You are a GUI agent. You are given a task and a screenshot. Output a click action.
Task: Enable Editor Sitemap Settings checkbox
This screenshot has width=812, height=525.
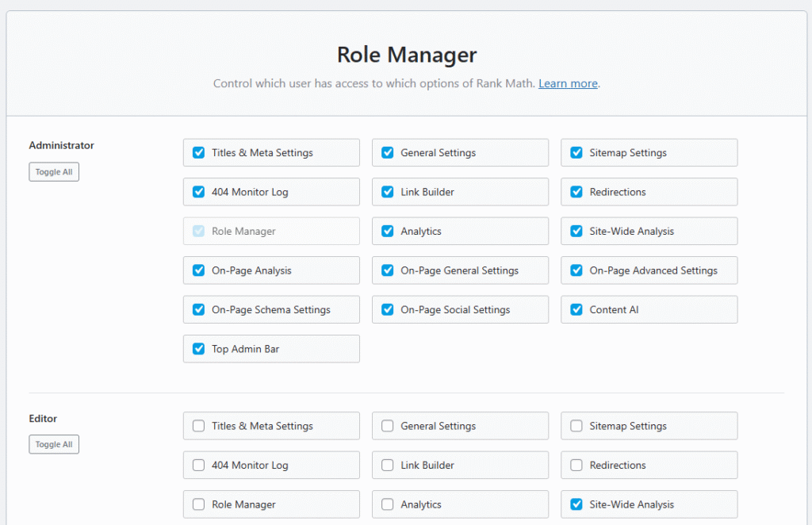click(576, 426)
